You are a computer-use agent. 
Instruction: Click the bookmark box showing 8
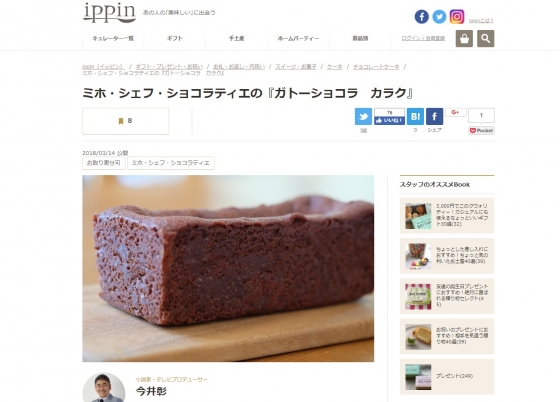pyautogui.click(x=125, y=121)
